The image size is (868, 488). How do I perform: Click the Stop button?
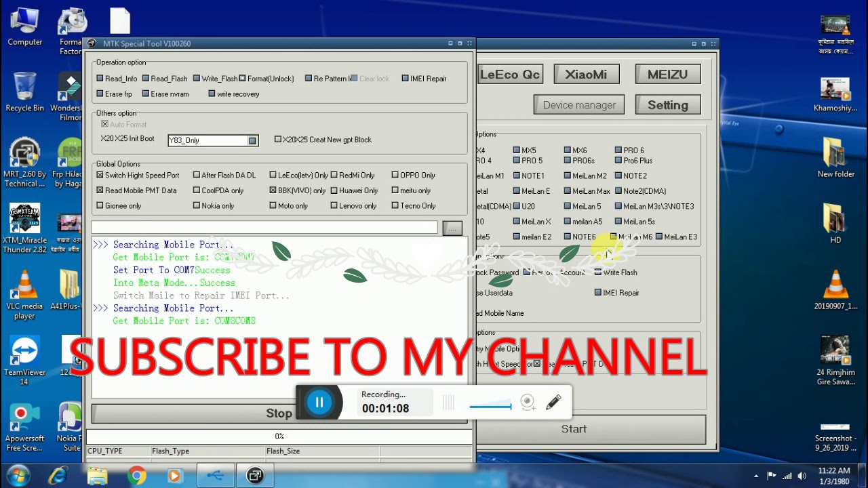point(279,413)
